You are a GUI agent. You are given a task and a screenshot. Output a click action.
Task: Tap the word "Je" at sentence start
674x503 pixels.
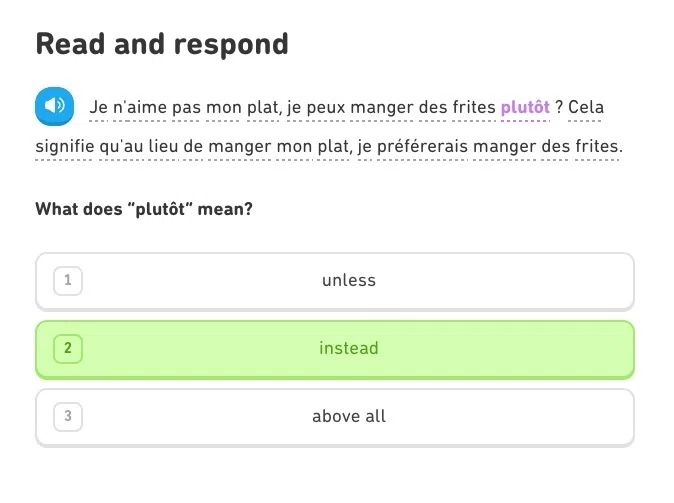pos(98,107)
